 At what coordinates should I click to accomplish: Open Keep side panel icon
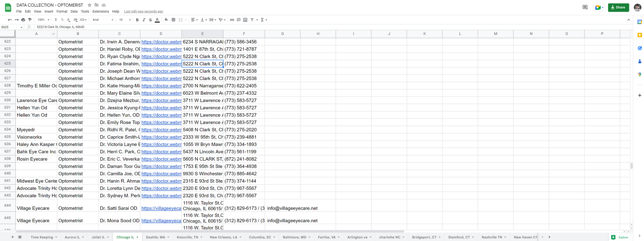tap(639, 35)
